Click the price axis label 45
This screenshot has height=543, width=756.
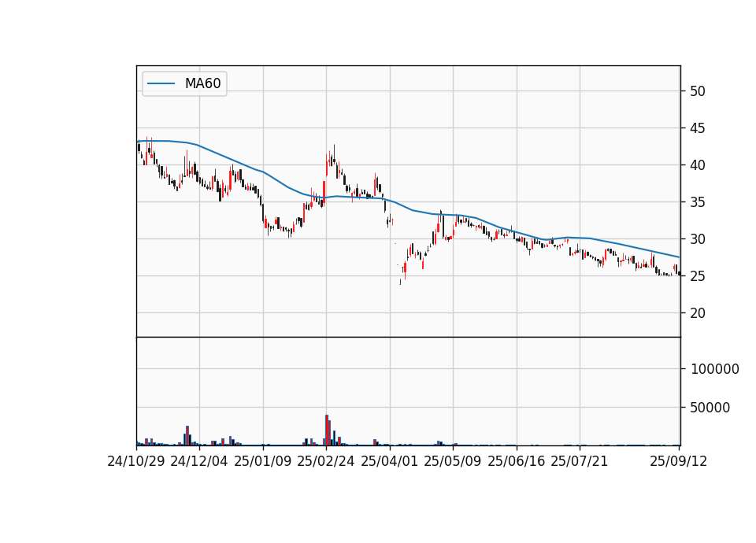pyautogui.click(x=697, y=128)
